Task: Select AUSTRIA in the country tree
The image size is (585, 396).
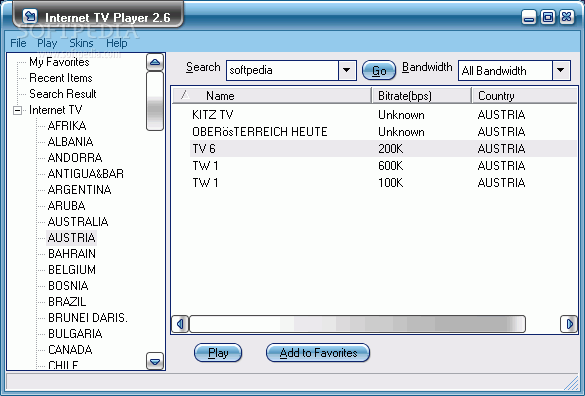Action: [x=71, y=238]
